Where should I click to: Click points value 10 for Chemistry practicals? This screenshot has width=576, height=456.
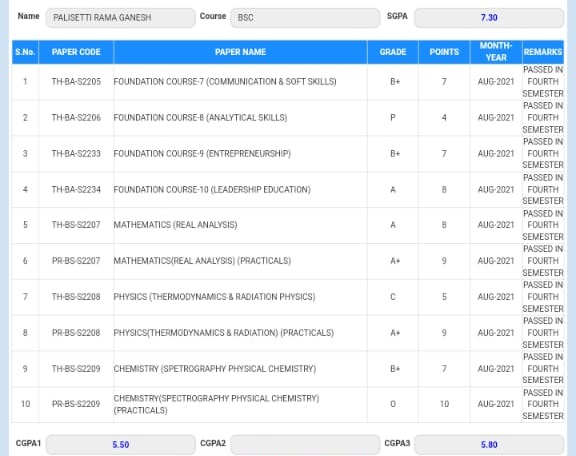click(444, 404)
